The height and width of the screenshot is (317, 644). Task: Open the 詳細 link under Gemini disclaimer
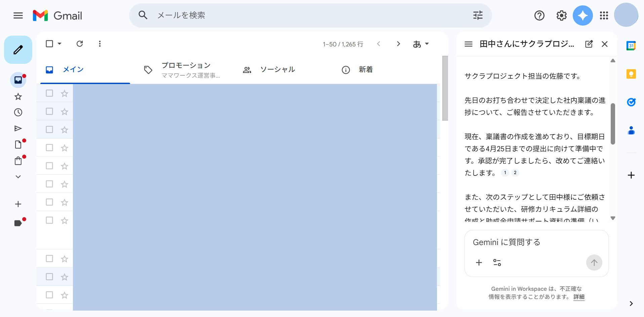click(579, 297)
